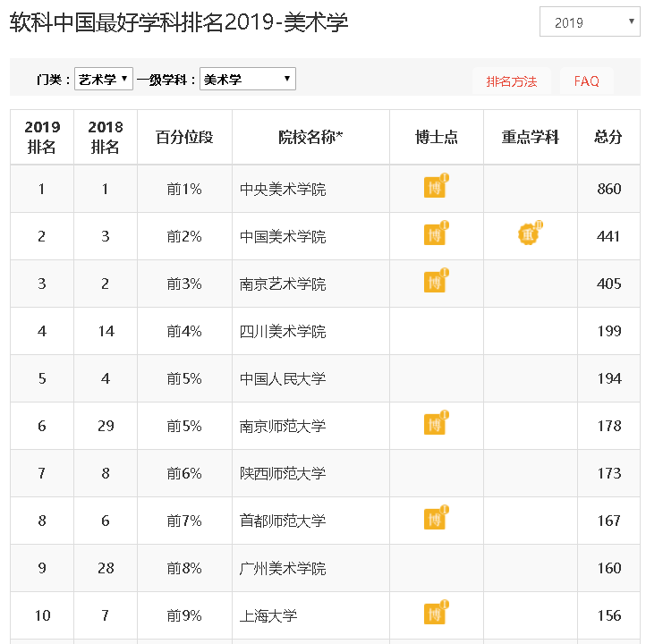This screenshot has height=644, width=646.
Task: Click the total score 405
Action: 609,284
